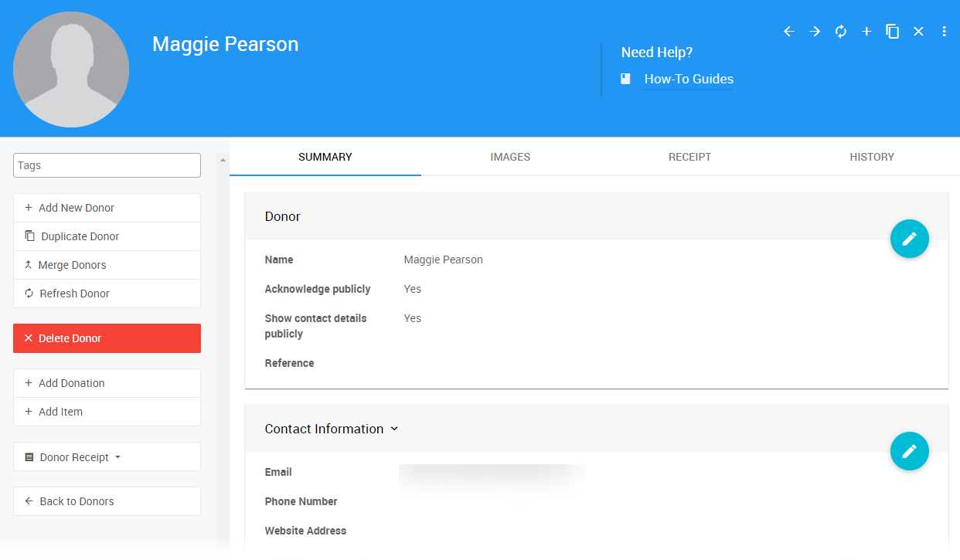Open the three-dot more options menu
This screenshot has width=960, height=560.
pyautogui.click(x=944, y=32)
